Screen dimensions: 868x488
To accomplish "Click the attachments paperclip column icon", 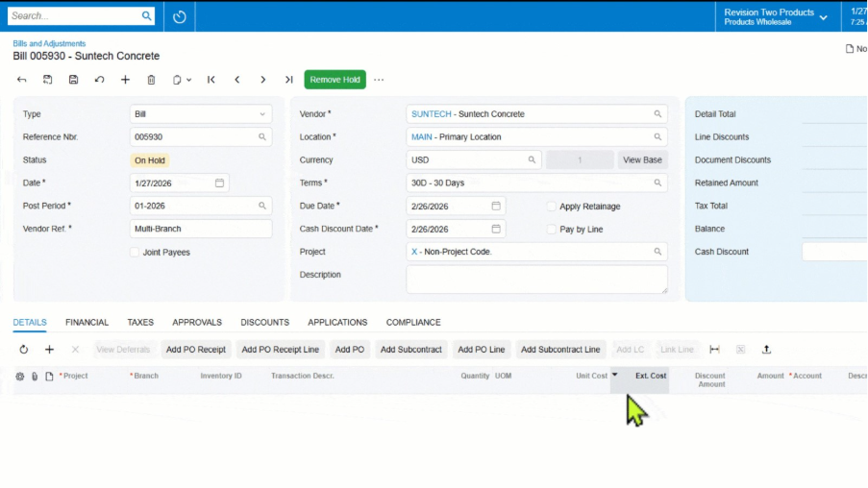I will [35, 377].
